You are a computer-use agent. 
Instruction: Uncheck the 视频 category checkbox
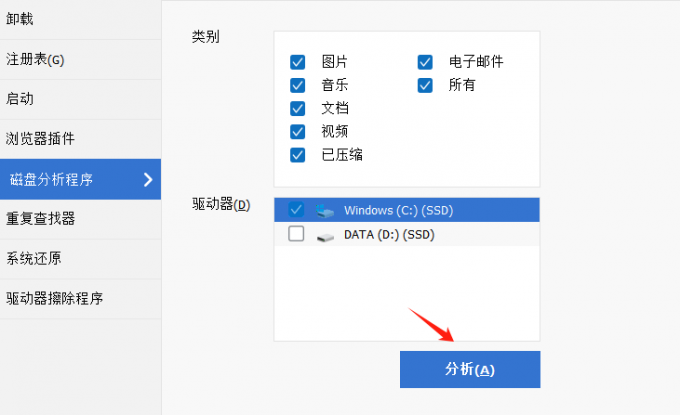point(298,131)
